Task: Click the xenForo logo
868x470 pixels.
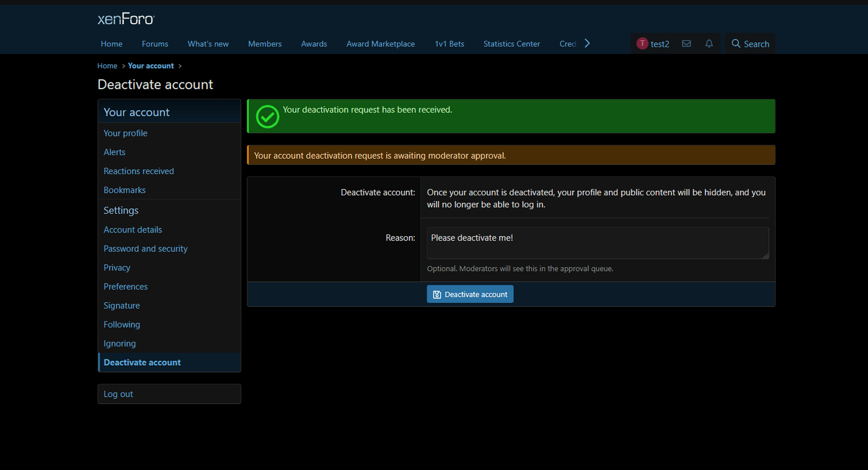Action: (x=126, y=19)
